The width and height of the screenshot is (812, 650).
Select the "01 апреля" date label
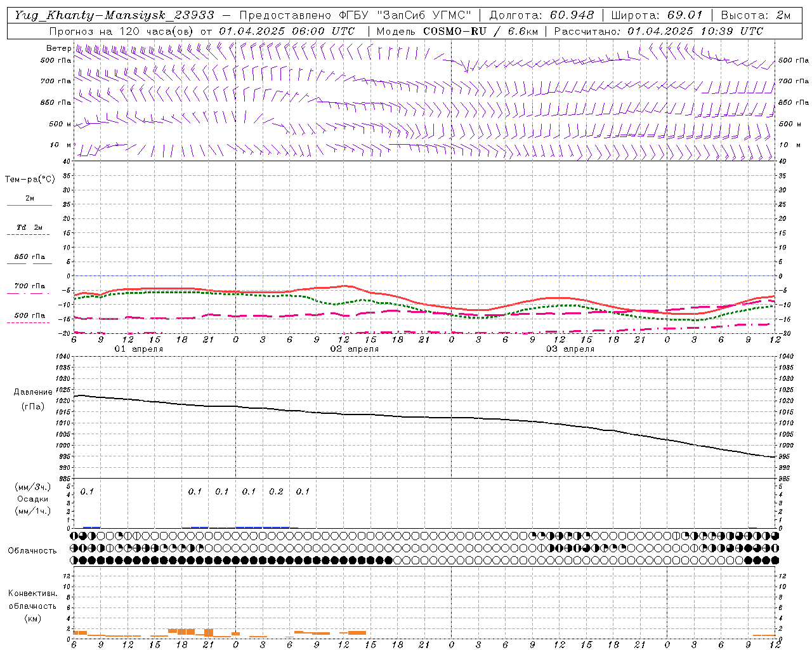(138, 349)
